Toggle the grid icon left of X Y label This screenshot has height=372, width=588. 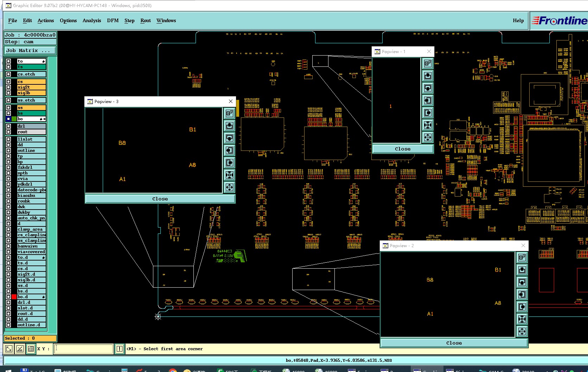tap(31, 349)
